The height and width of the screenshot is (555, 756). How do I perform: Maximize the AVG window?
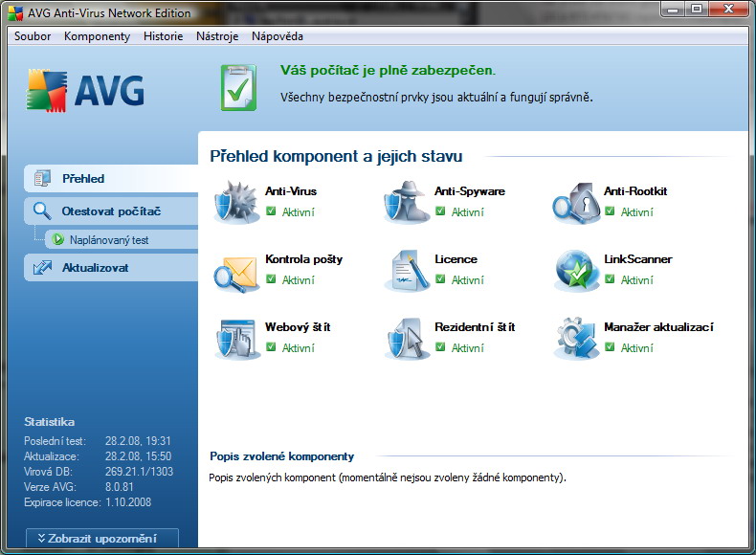coord(697,9)
